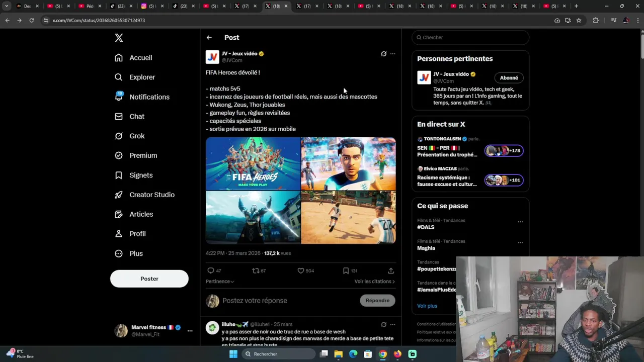
Task: Open the Profil page
Action: click(x=130, y=234)
